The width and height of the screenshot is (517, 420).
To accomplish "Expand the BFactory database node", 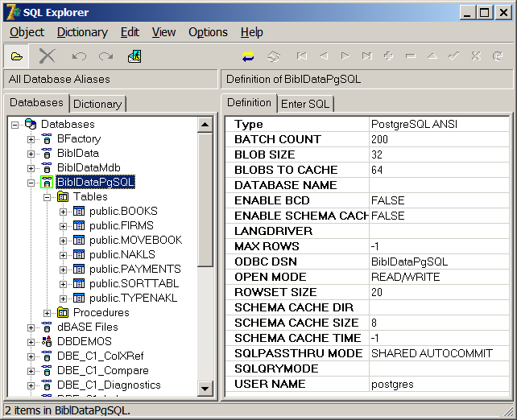I will [x=31, y=139].
